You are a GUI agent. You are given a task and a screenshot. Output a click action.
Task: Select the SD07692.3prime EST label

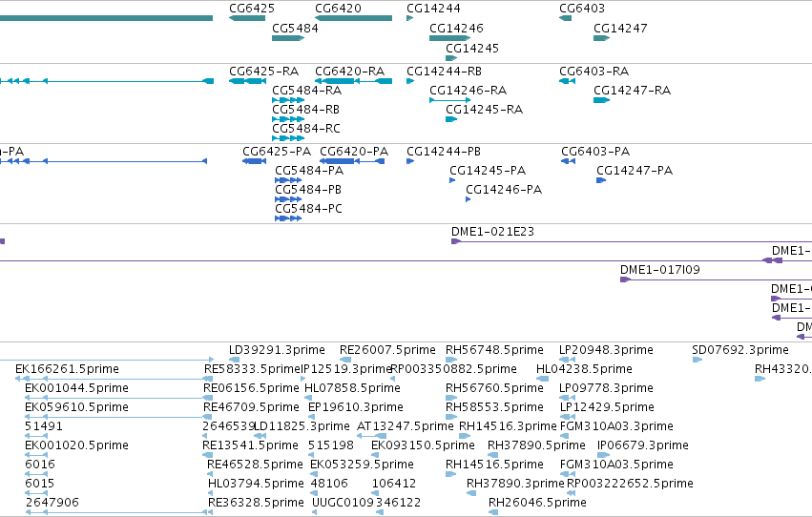tap(740, 350)
